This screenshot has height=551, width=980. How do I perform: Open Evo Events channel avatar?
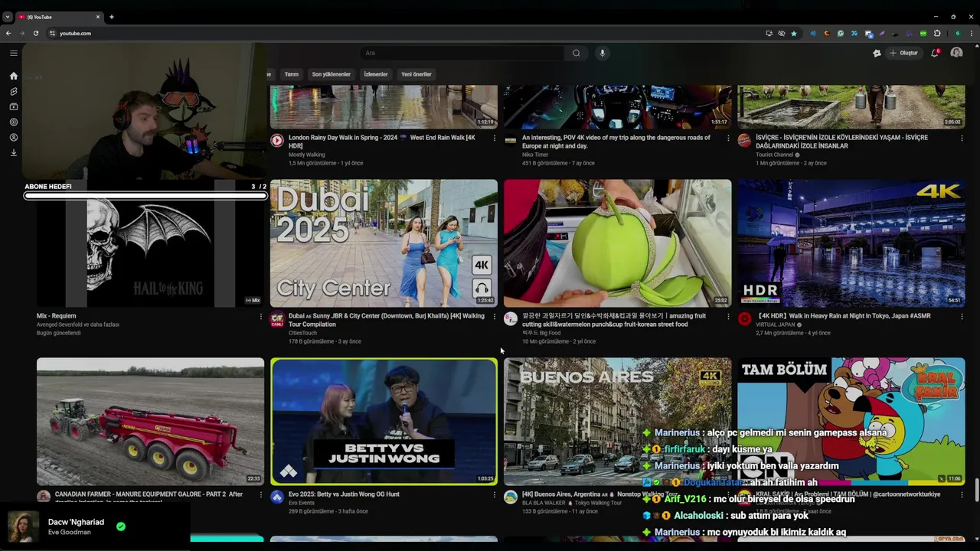[x=277, y=497]
